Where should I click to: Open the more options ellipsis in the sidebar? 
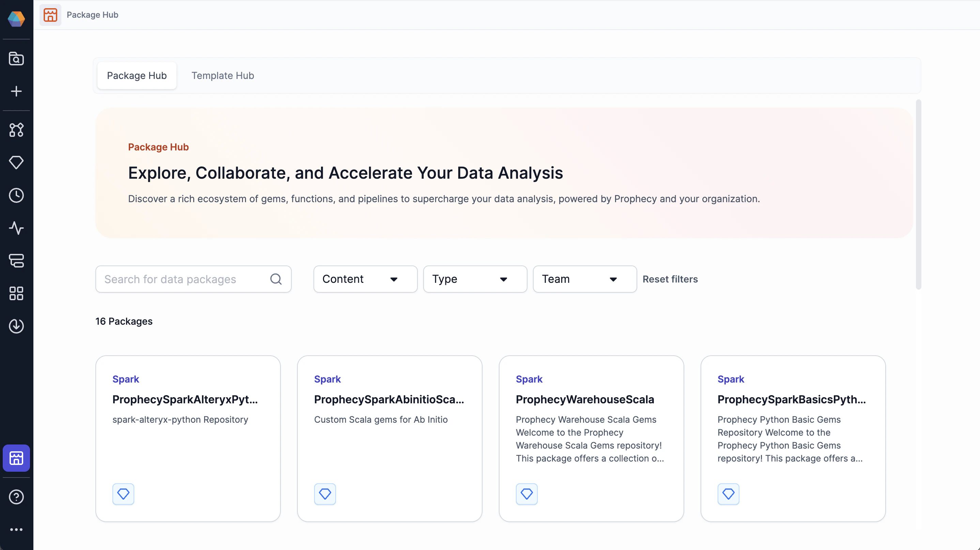16,529
